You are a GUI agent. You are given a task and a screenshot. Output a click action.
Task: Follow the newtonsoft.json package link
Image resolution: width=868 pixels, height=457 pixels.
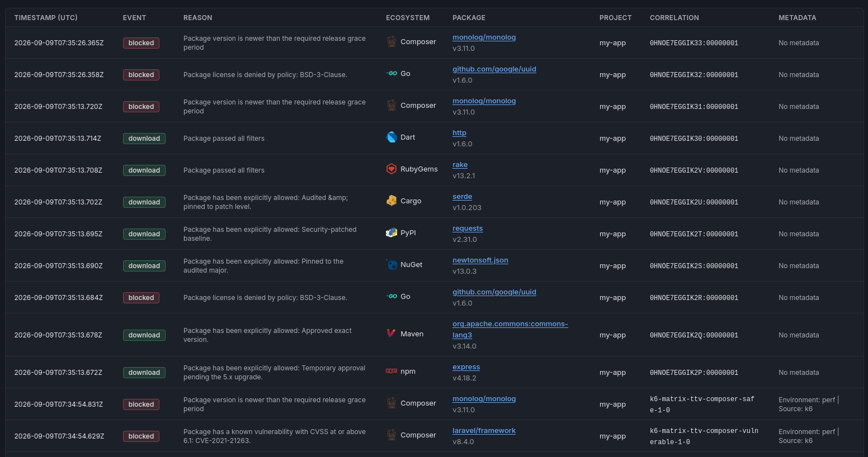(x=480, y=260)
